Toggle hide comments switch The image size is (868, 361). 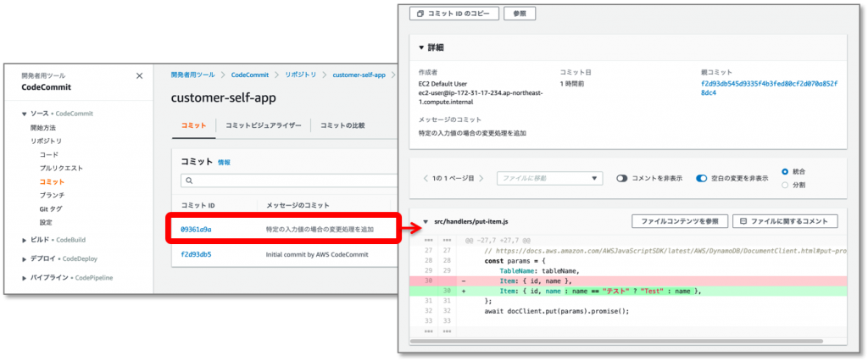(622, 178)
